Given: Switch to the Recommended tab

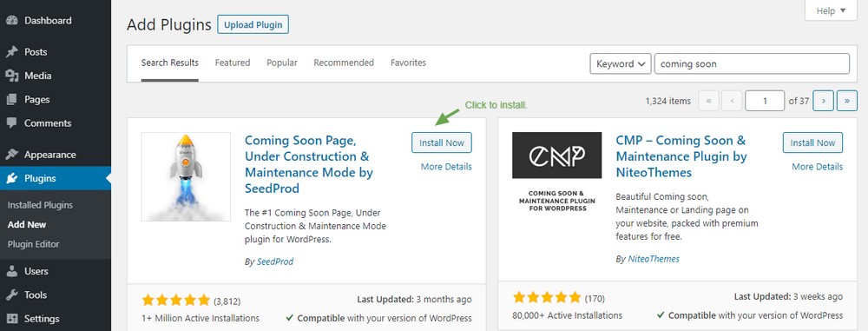Looking at the screenshot, I should click(x=344, y=63).
